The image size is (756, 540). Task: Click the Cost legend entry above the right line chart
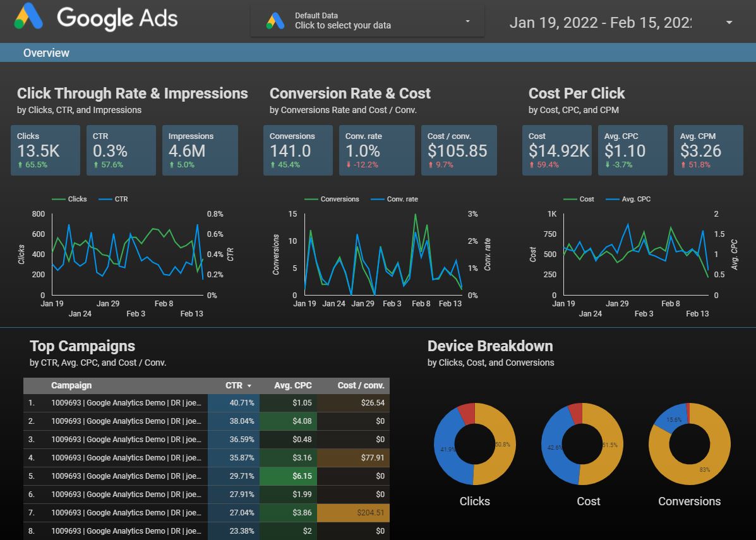pyautogui.click(x=579, y=199)
